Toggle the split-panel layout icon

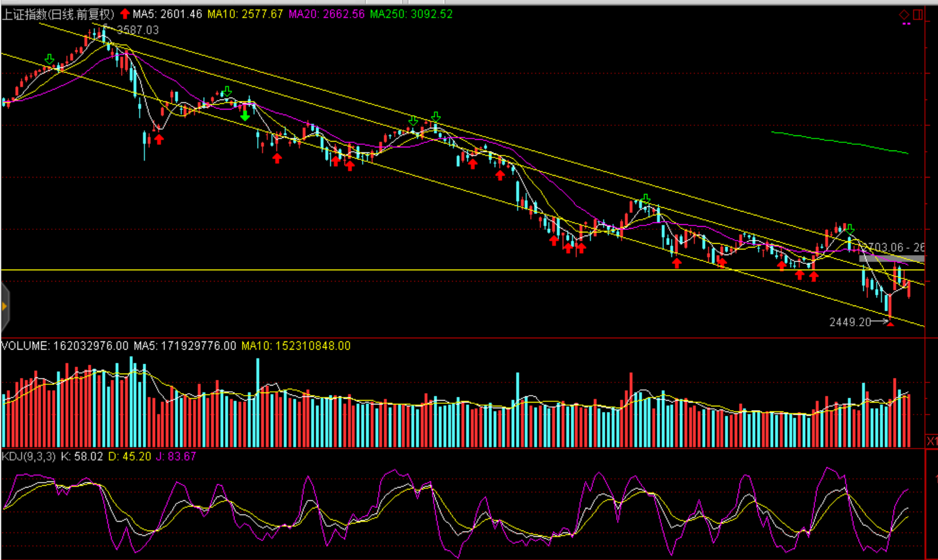pos(918,14)
